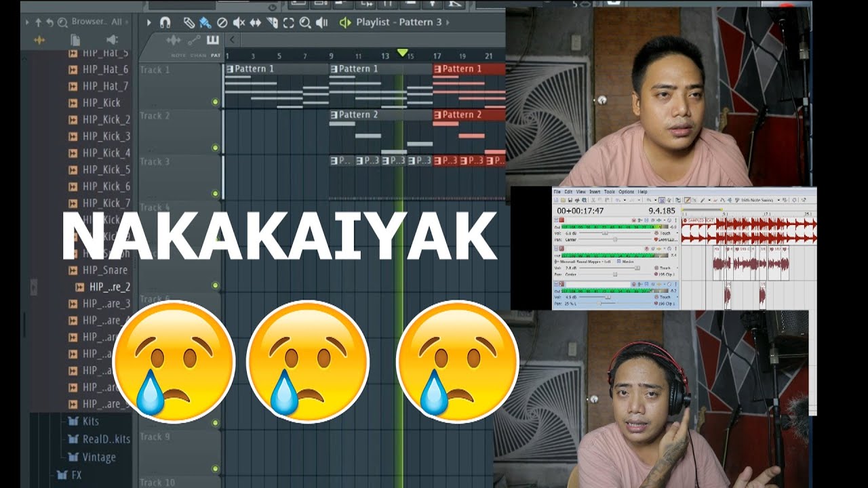868x488 pixels.
Task: Toggle red button on first Cakewalk track
Action: pos(561,220)
